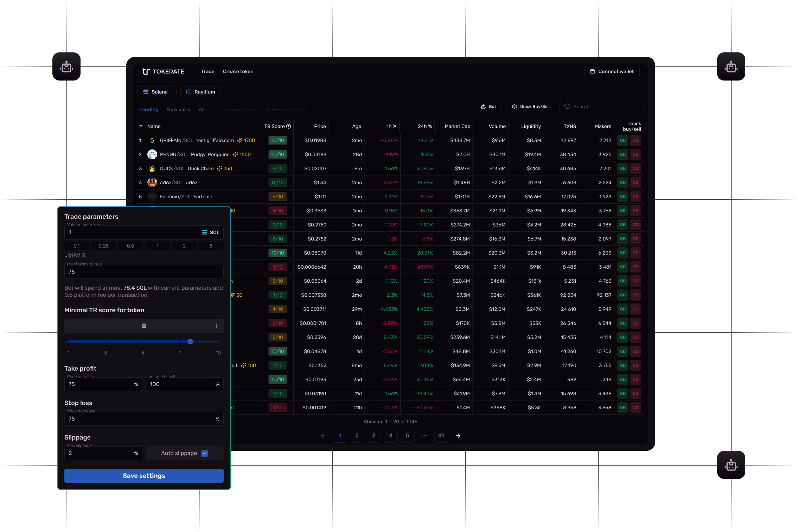Quick sell DUCK with QS button
Screen dimensions: 798x532
coord(636,168)
